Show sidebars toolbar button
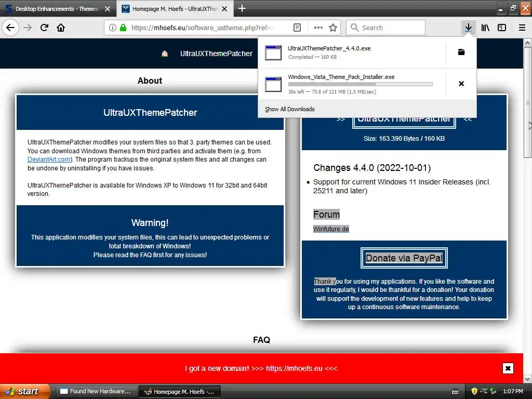This screenshot has width=532, height=399. (502, 28)
